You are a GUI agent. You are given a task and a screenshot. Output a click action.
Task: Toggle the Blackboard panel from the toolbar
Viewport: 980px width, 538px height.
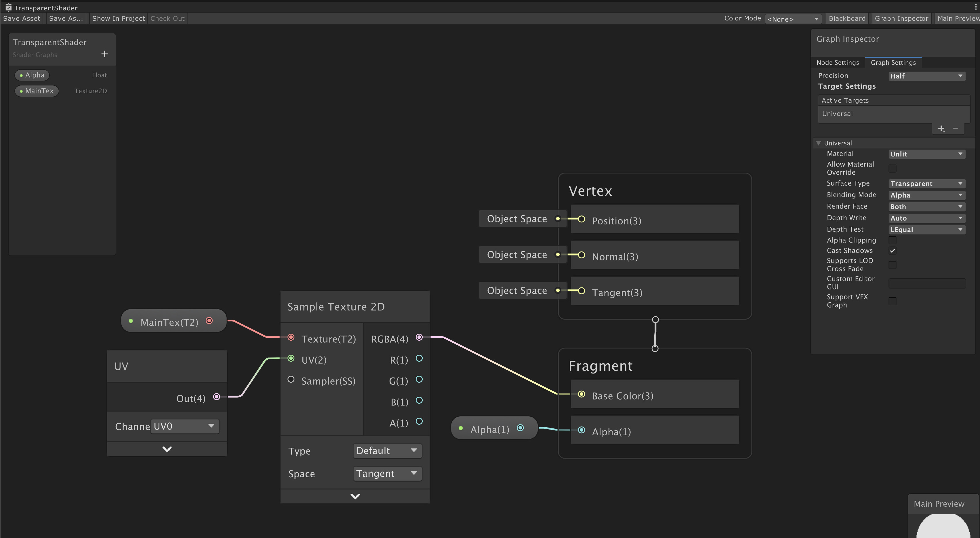[847, 18]
